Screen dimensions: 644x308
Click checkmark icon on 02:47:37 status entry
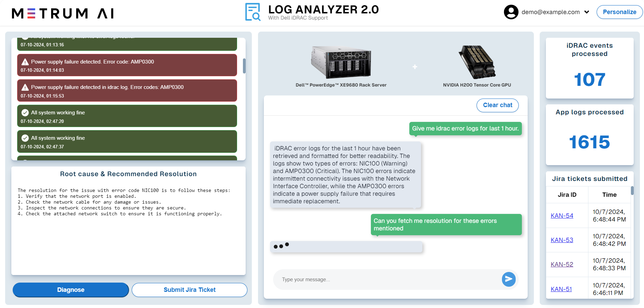[25, 138]
